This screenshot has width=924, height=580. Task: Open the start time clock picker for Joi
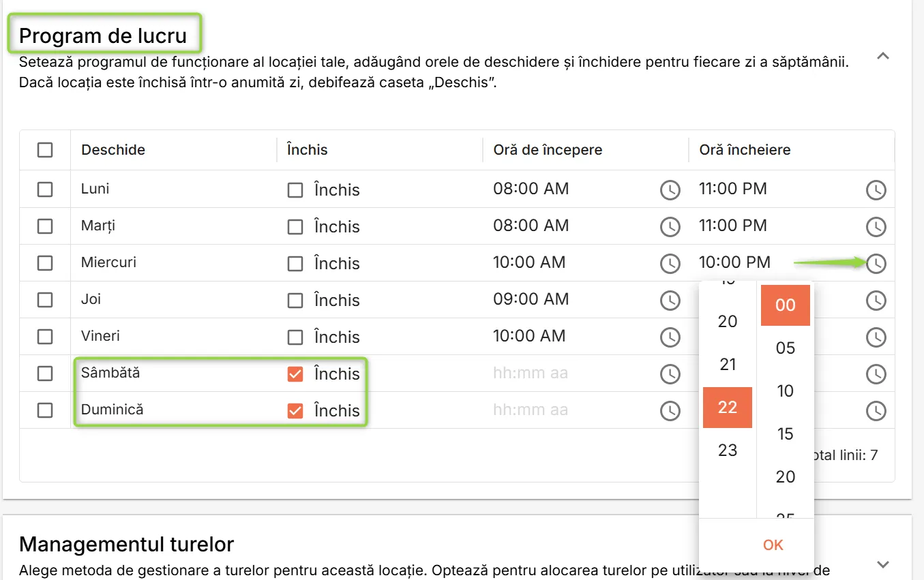coord(670,300)
